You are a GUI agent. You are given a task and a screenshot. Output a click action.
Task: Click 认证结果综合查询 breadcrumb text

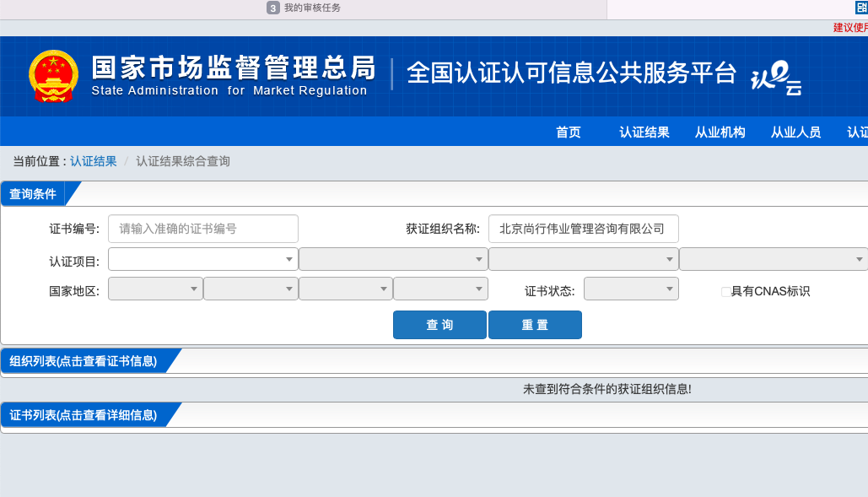pos(183,161)
